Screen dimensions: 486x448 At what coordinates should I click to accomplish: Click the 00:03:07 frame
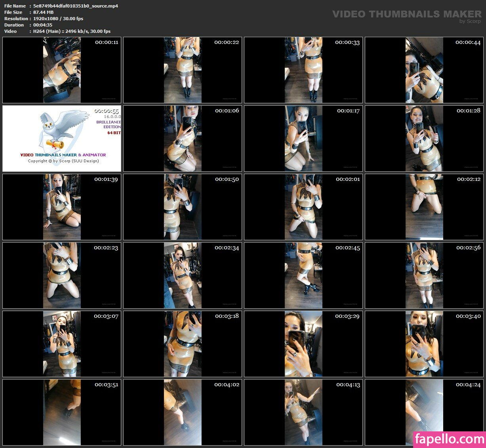click(62, 344)
